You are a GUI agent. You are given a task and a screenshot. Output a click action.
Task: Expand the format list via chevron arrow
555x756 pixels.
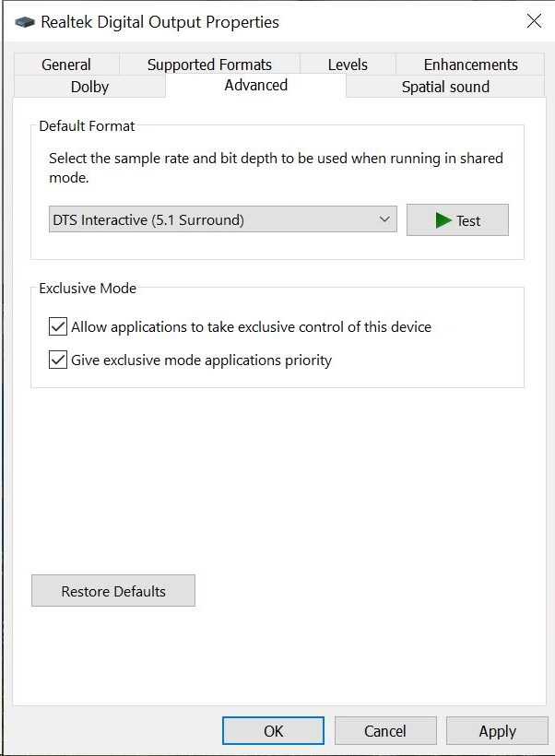384,219
